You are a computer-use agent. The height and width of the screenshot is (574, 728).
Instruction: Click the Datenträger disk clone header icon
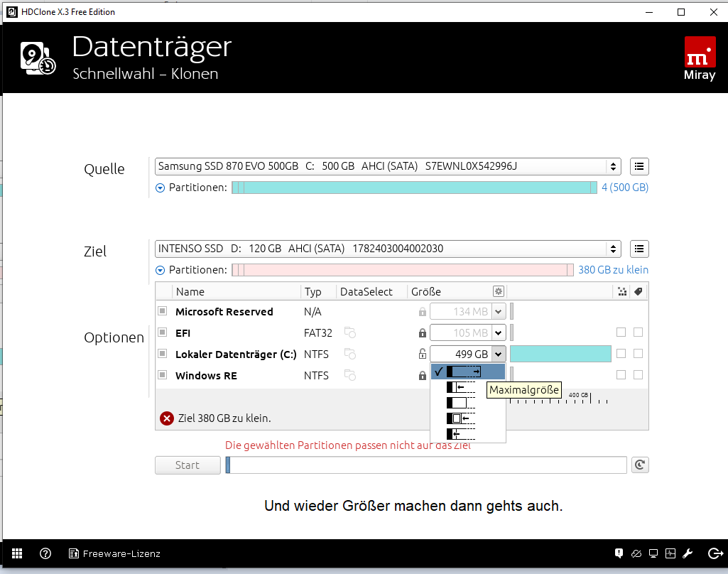(x=38, y=58)
